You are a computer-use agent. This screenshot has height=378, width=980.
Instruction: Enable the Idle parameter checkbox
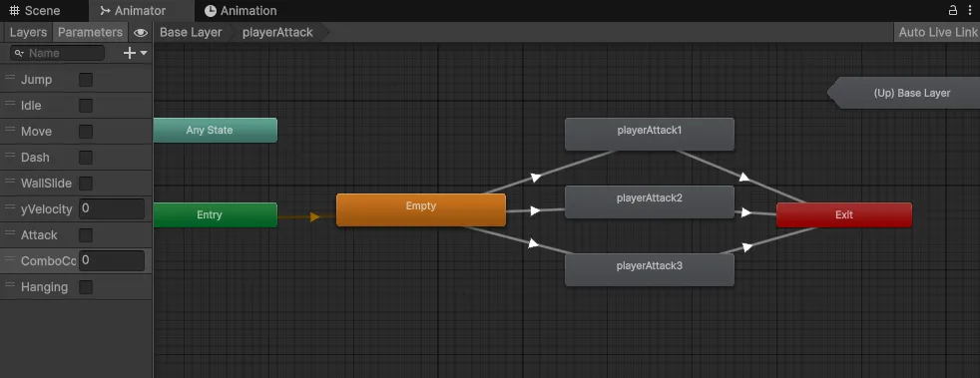tap(86, 106)
